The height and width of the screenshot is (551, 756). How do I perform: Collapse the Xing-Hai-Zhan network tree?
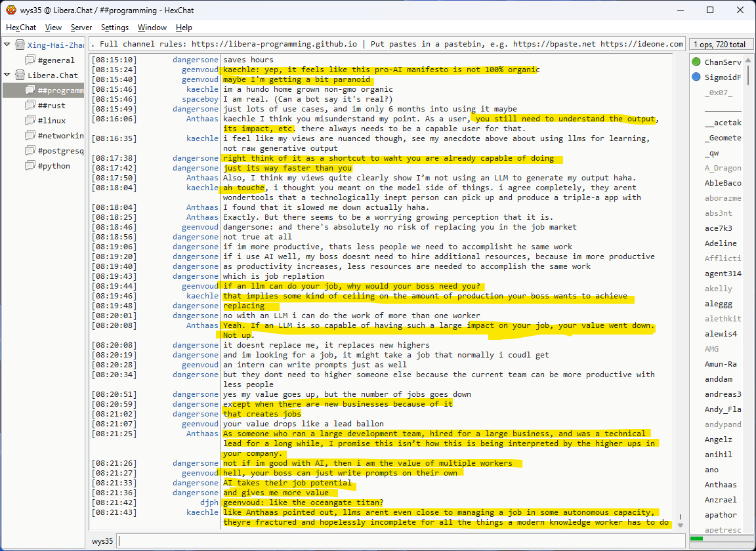7,45
